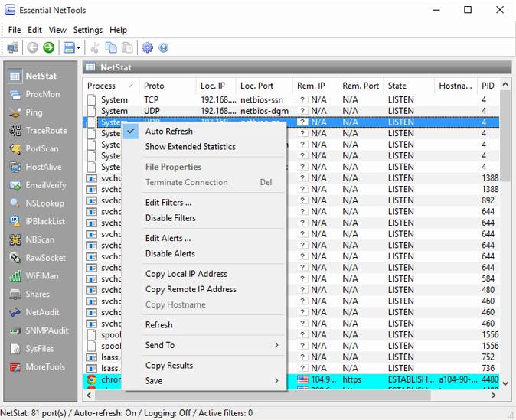Open the SNMPAudit tool
The image size is (516, 420).
39,330
